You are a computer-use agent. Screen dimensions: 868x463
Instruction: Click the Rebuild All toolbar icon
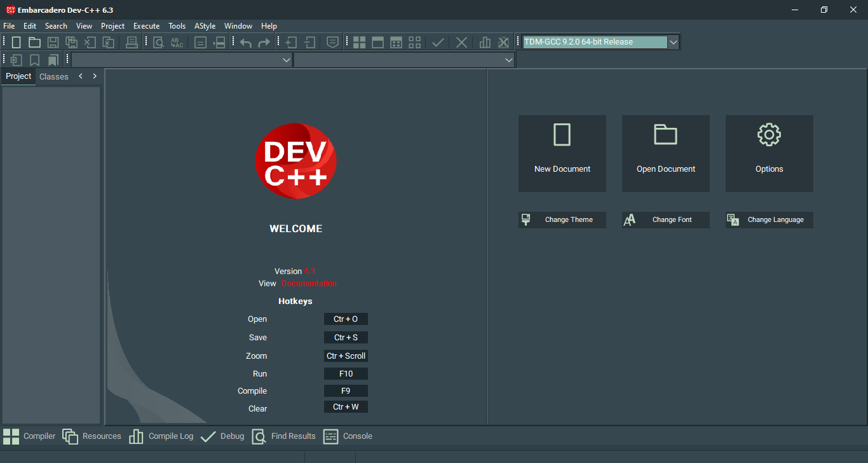[x=415, y=43]
